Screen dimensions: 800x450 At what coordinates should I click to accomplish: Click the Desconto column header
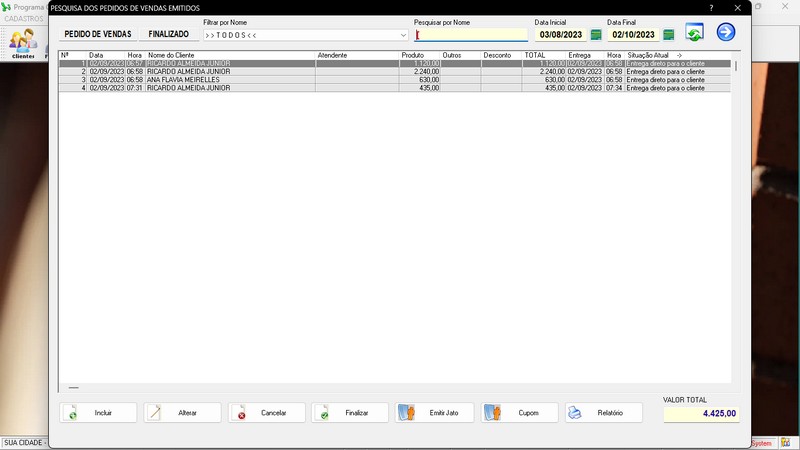502,55
